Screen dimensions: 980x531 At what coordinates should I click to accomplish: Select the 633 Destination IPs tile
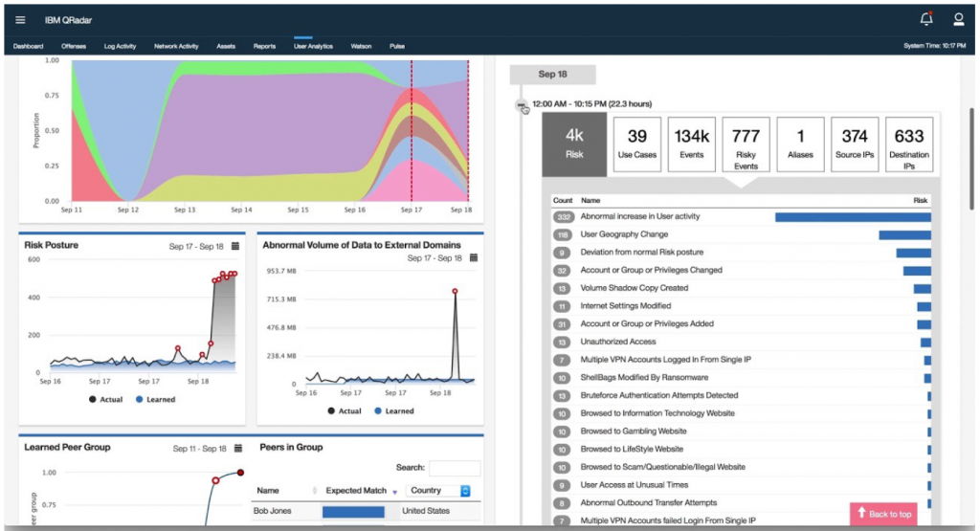(x=909, y=144)
